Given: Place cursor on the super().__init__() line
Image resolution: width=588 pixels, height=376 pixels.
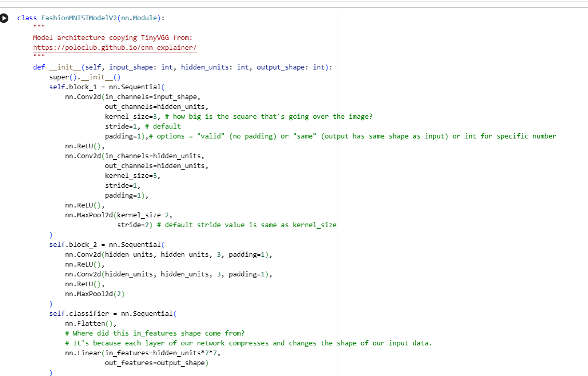Looking at the screenshot, I should (x=85, y=77).
